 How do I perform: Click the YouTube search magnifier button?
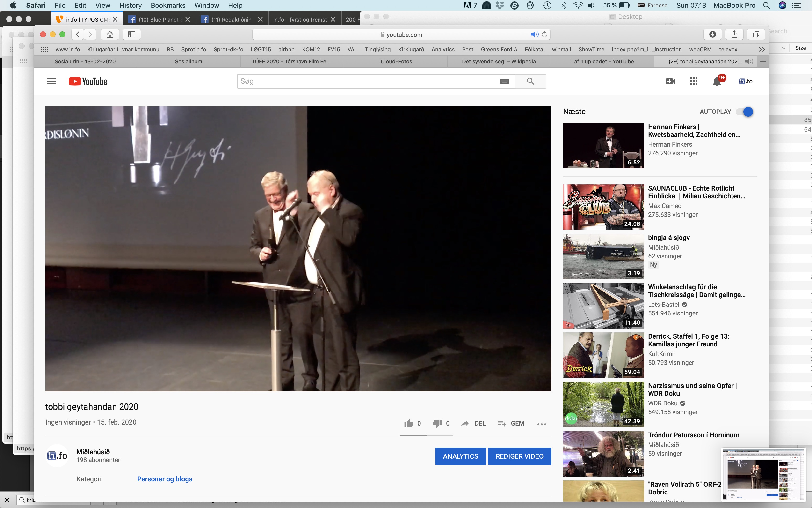(x=530, y=81)
